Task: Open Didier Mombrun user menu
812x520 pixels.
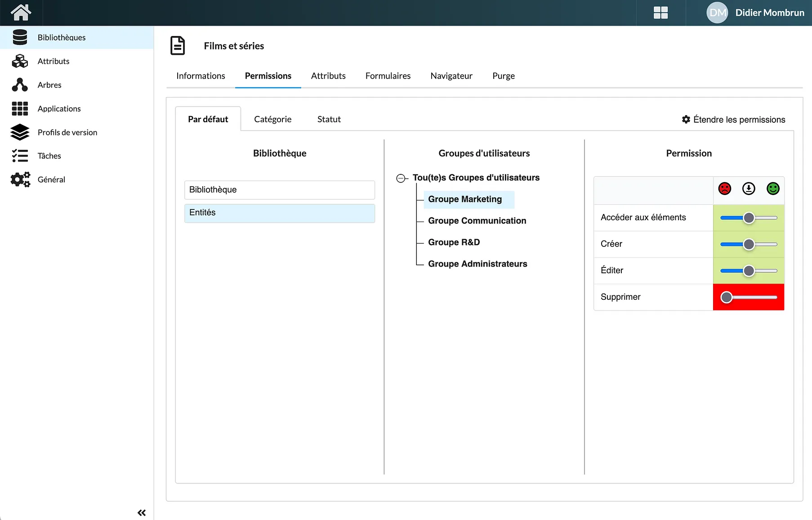Action: (x=770, y=13)
